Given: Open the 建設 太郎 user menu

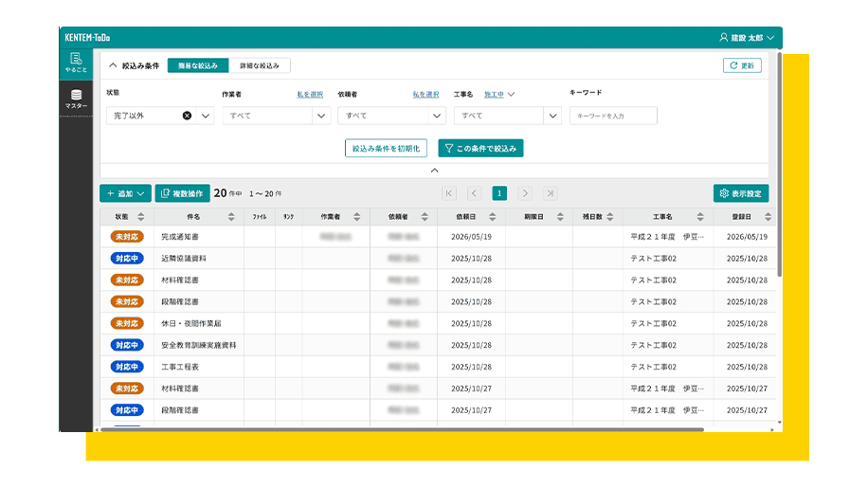Looking at the screenshot, I should [x=746, y=38].
